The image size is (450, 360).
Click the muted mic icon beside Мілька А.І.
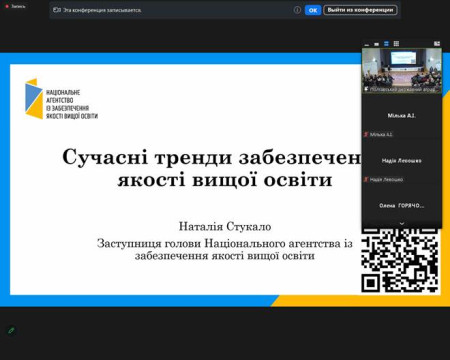click(366, 134)
